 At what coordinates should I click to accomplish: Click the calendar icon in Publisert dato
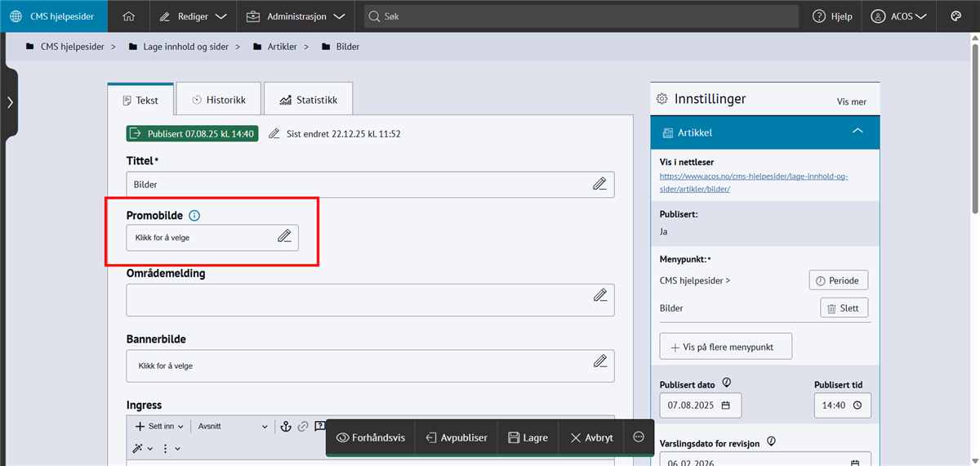coord(725,406)
